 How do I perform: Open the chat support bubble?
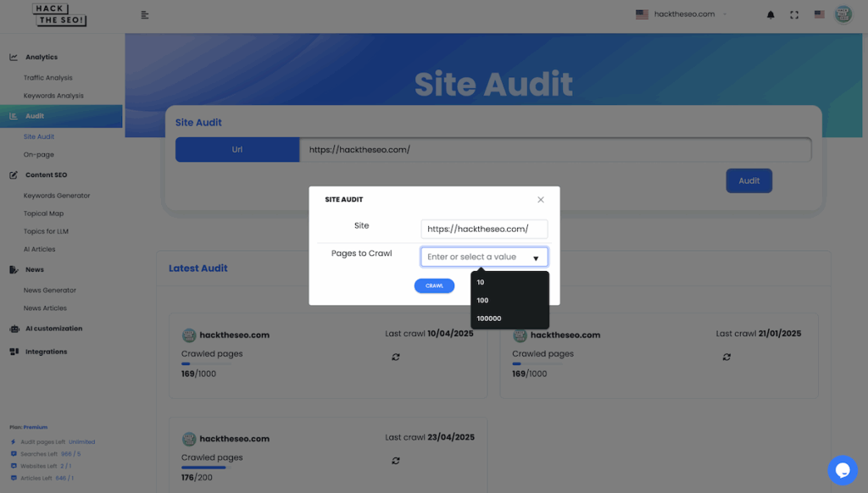[x=843, y=470]
